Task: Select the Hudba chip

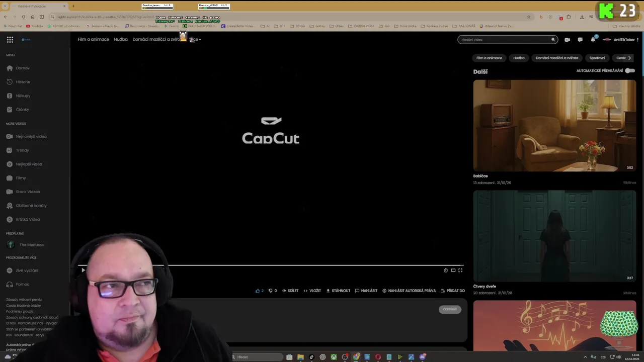Action: coord(519,58)
